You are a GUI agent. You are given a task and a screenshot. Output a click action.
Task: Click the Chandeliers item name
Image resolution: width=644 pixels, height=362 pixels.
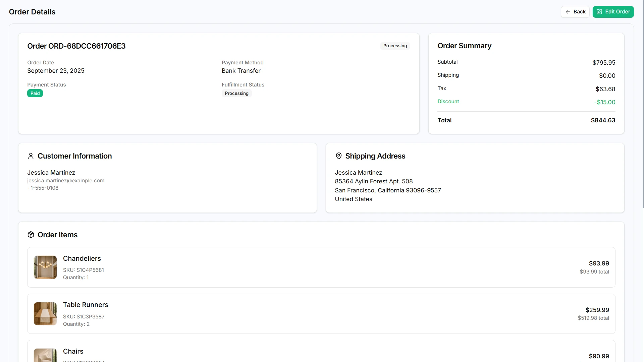(x=82, y=258)
